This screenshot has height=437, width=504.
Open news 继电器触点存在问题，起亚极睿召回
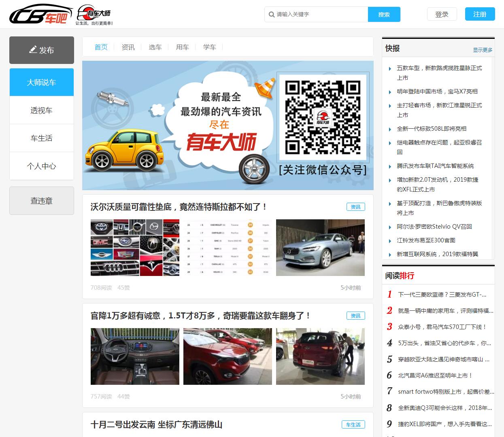pyautogui.click(x=439, y=147)
